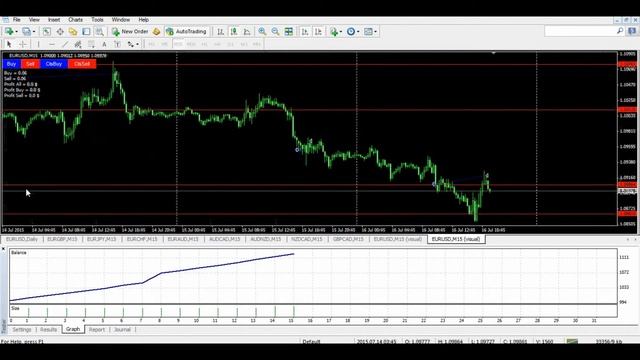Open the Insert menu
This screenshot has height=360, width=640.
tap(54, 20)
